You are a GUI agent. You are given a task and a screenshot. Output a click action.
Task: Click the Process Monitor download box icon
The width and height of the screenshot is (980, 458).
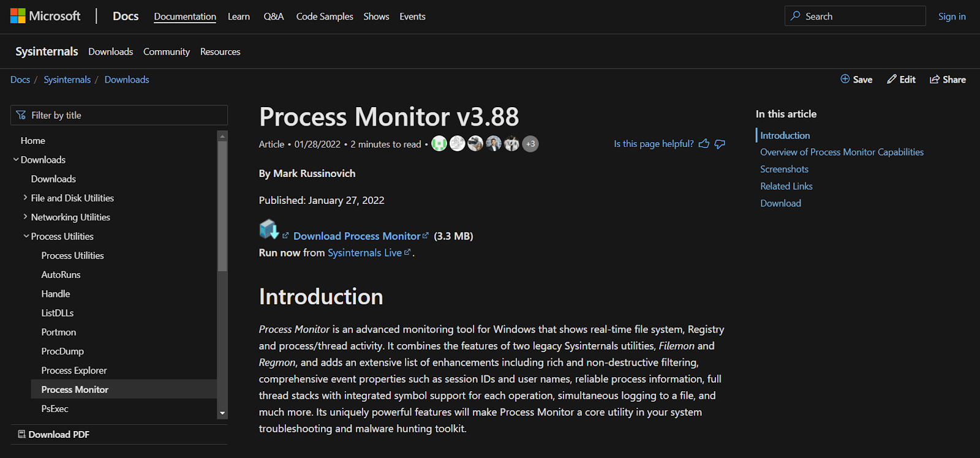coord(269,229)
